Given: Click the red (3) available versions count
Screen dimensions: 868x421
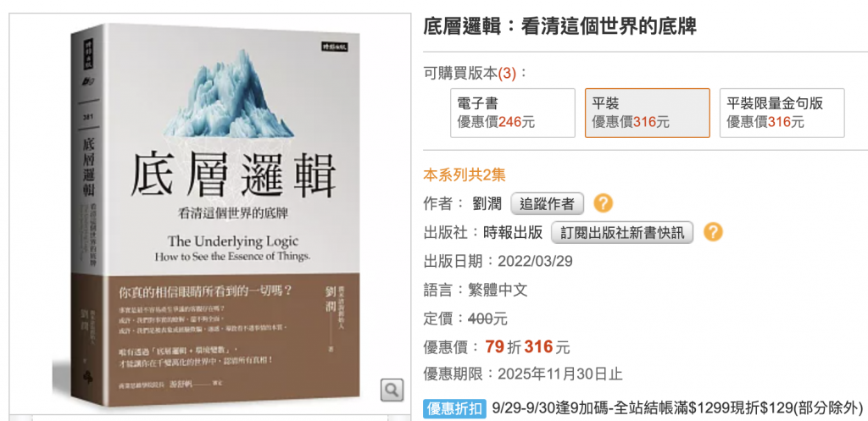Looking at the screenshot, I should click(507, 73).
